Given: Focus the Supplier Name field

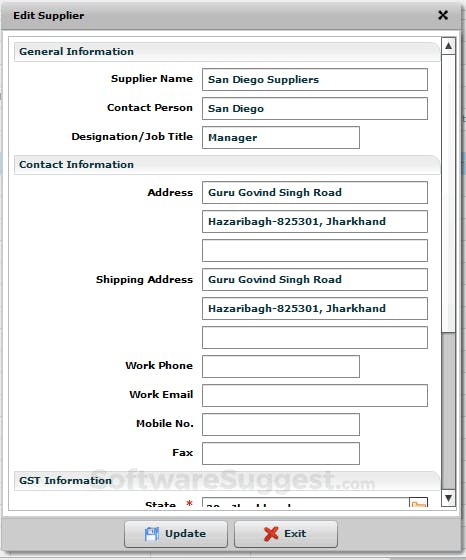Looking at the screenshot, I should point(315,79).
